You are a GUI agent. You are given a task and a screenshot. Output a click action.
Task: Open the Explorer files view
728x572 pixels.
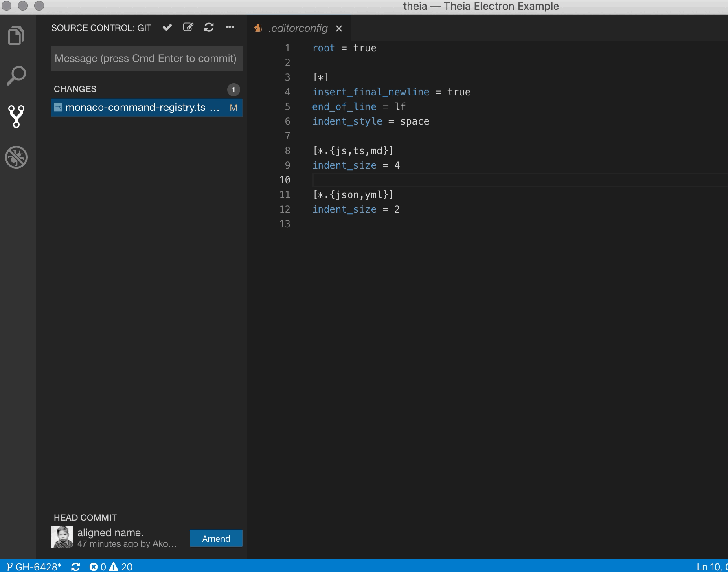[16, 35]
